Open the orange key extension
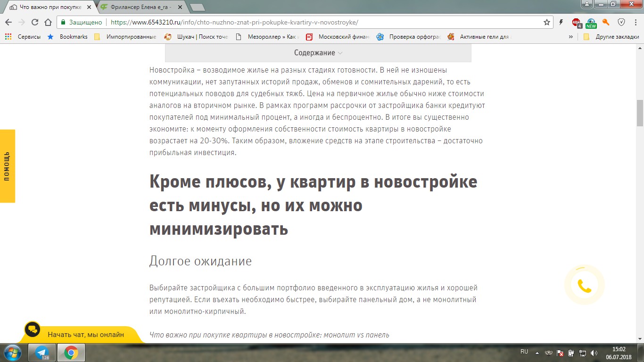Screen dimensions: 644x362 pos(606,22)
